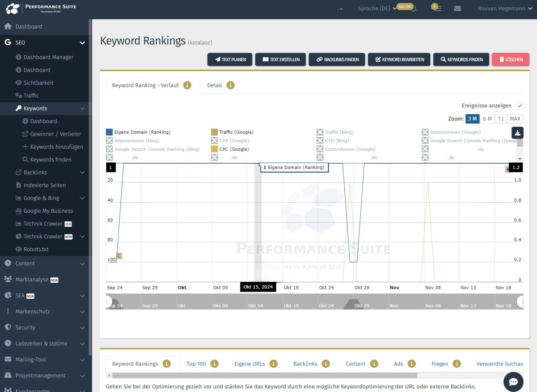Collapse the SEO sidebar section
The image size is (537, 392).
pos(82,43)
